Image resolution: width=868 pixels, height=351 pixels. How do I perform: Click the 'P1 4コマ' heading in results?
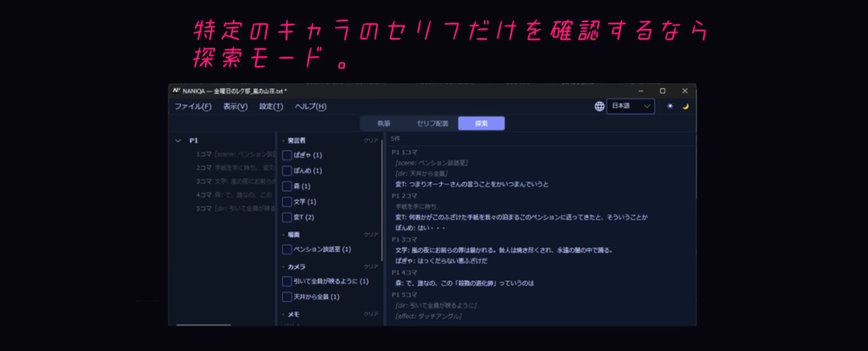click(x=404, y=272)
